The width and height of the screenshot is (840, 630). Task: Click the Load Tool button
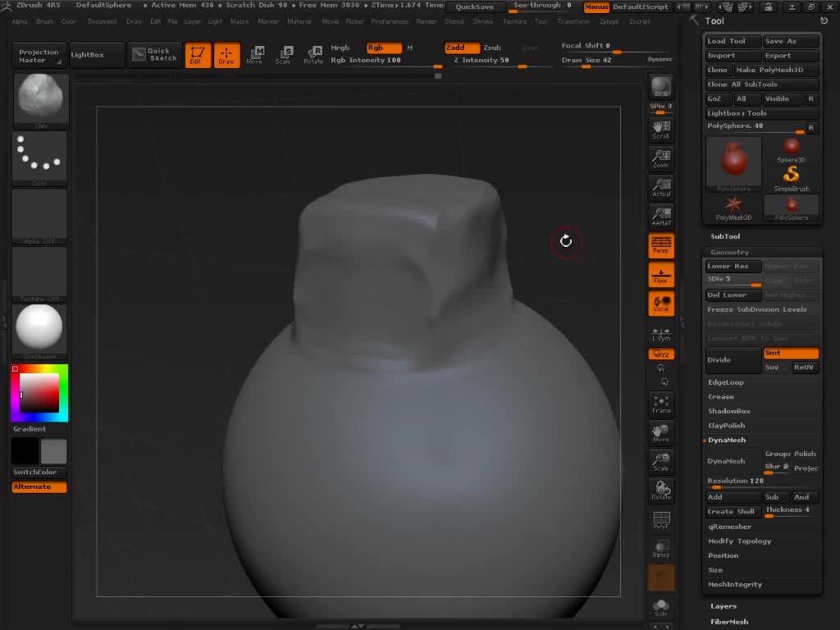733,41
